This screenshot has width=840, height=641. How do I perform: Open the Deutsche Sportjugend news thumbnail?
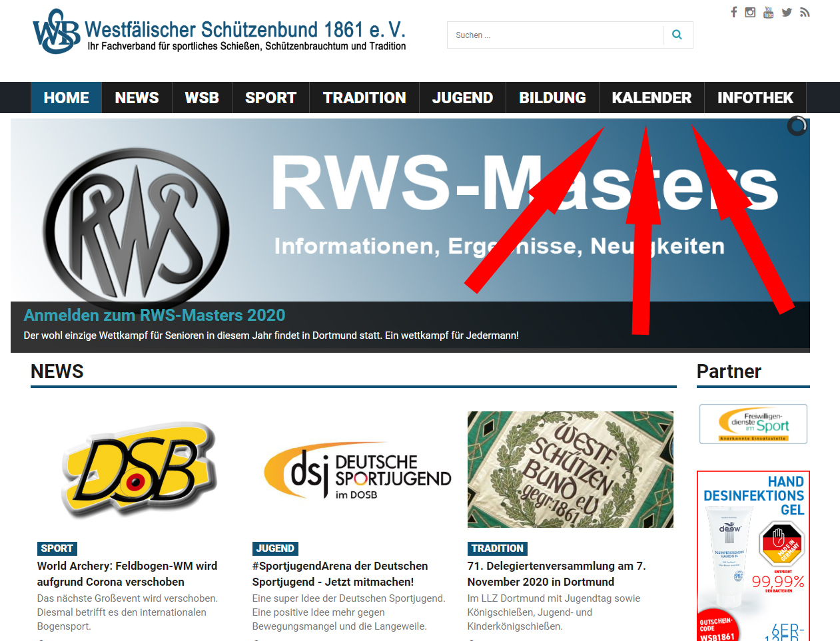[355, 470]
